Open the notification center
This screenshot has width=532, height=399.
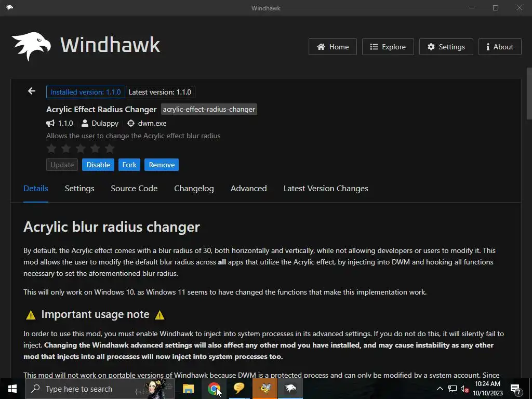(x=516, y=389)
